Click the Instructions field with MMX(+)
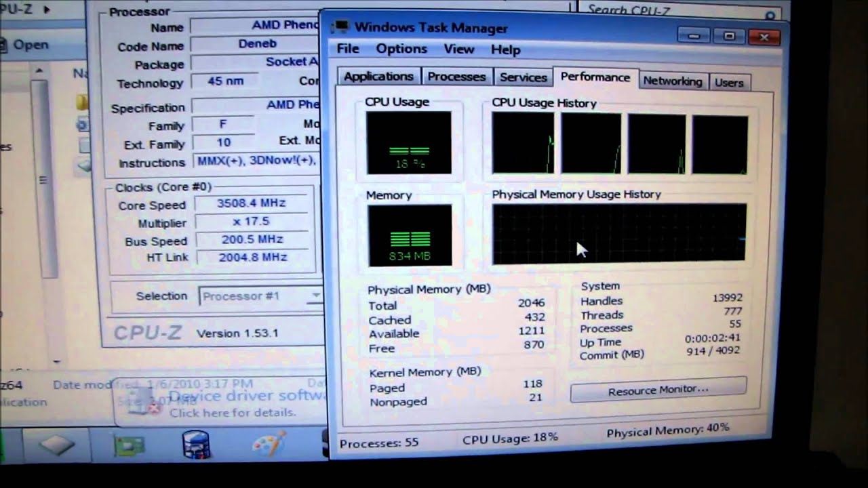 pyautogui.click(x=256, y=161)
